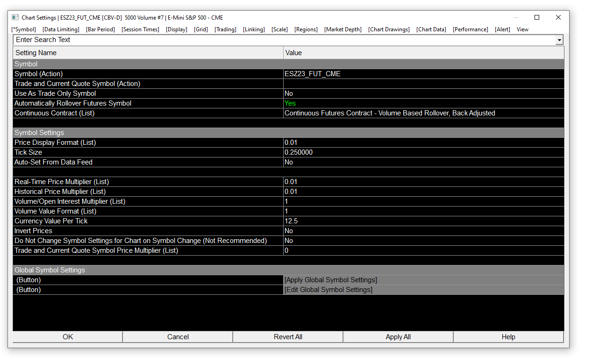Click the Revert All button
Image resolution: width=592 pixels, height=364 pixels.
[288, 337]
